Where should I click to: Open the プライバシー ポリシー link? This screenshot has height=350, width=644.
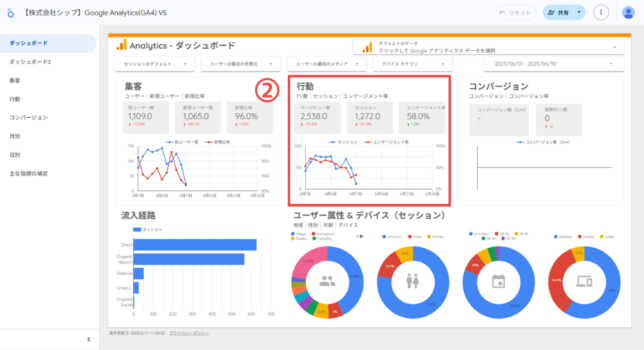coord(189,333)
